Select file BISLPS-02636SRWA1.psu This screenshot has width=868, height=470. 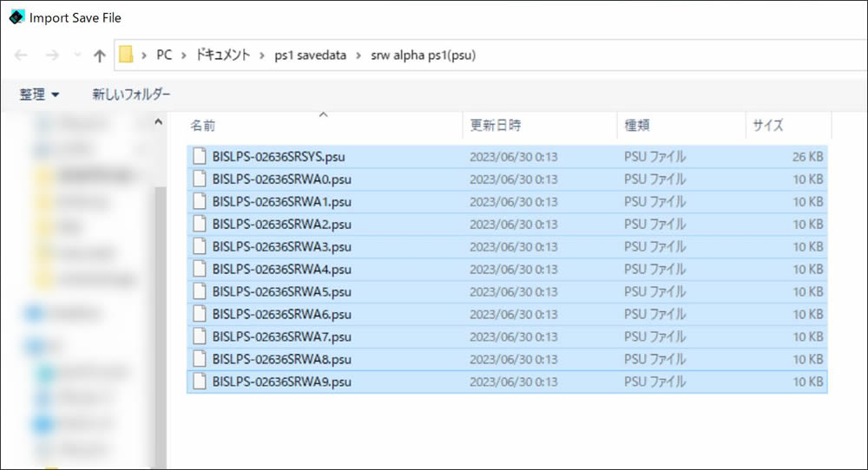pyautogui.click(x=507, y=202)
